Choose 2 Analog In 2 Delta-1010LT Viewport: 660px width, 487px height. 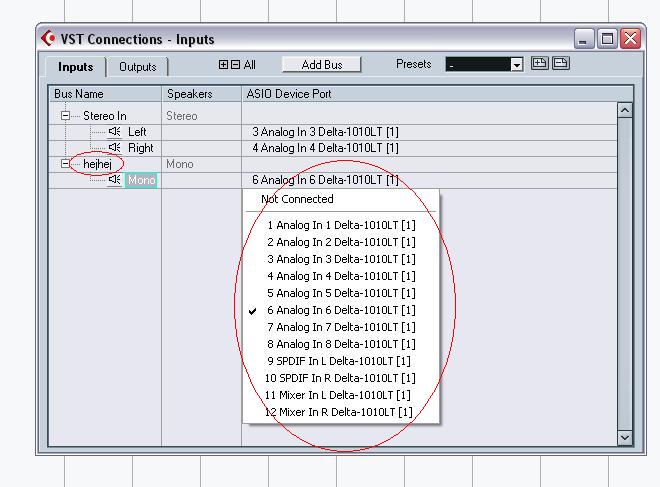[x=341, y=242]
